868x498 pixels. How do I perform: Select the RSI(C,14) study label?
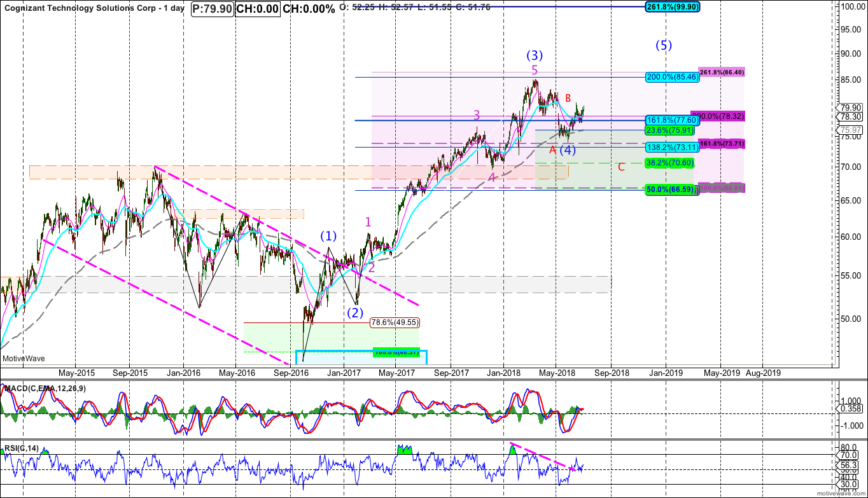[x=22, y=449]
